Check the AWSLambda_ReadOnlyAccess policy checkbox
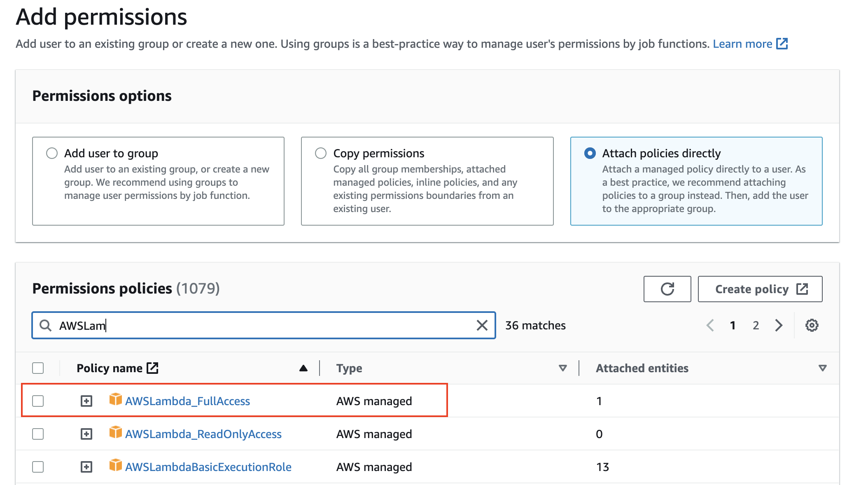The height and width of the screenshot is (485, 868). pos(38,434)
